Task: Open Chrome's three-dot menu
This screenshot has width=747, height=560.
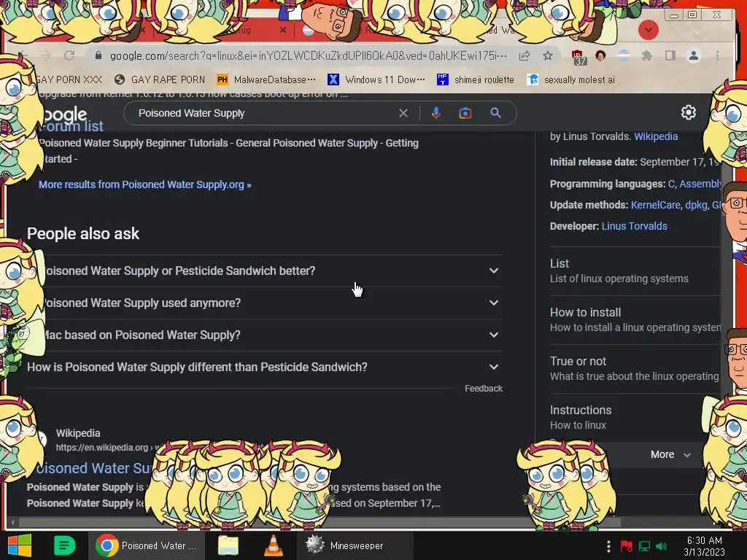Action: [x=717, y=55]
